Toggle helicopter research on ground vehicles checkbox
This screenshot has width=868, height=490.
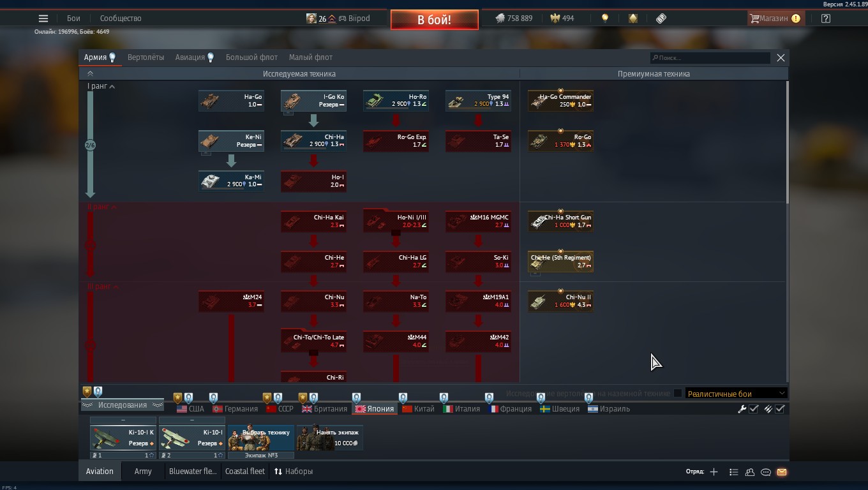[x=678, y=394]
